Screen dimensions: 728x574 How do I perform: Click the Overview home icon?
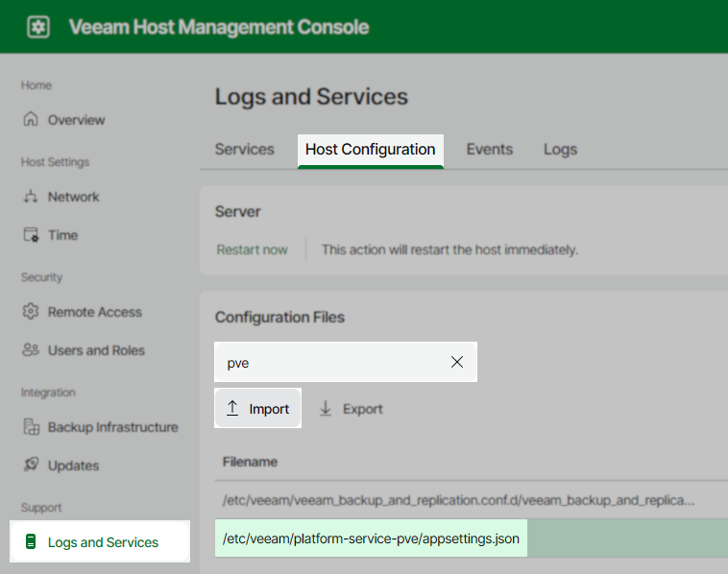click(x=31, y=119)
